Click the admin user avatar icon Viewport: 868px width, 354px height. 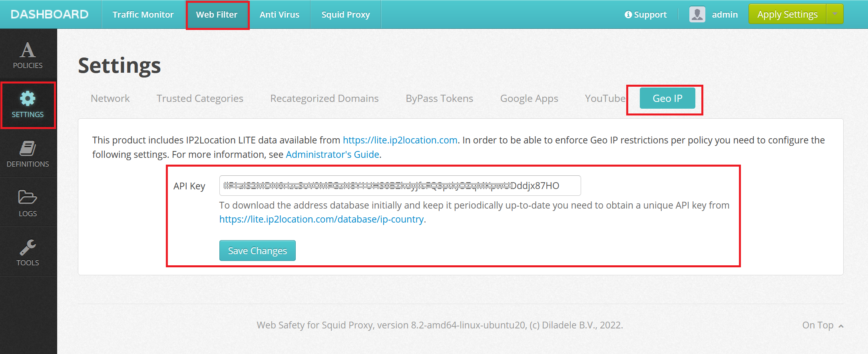coord(697,14)
